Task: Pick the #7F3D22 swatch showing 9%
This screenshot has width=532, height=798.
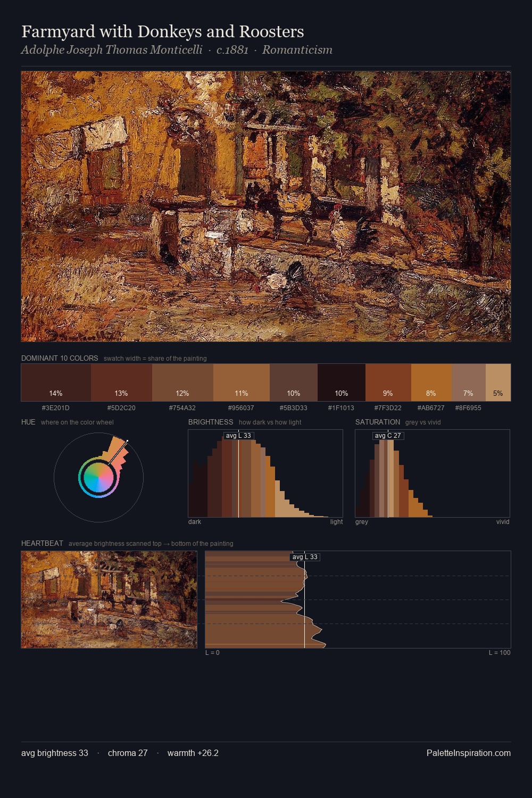Action: click(388, 383)
